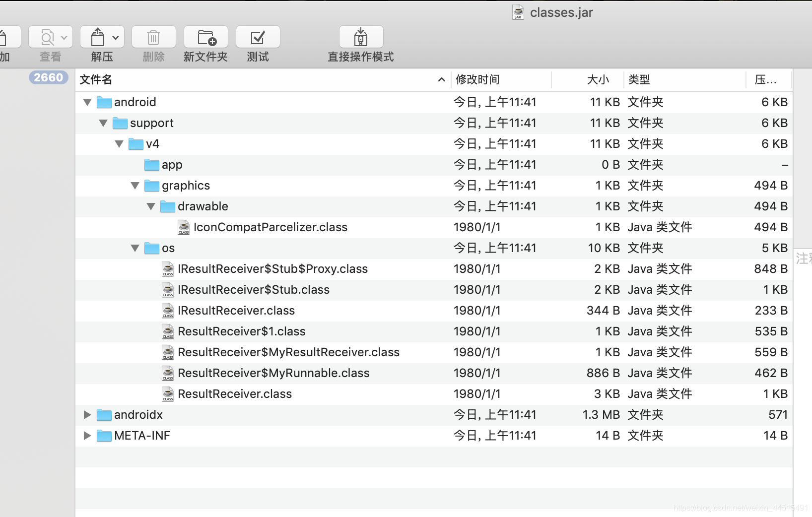Create a new folder with 新文件夹 icon
Viewport: 812px width, 517px height.
click(x=206, y=37)
